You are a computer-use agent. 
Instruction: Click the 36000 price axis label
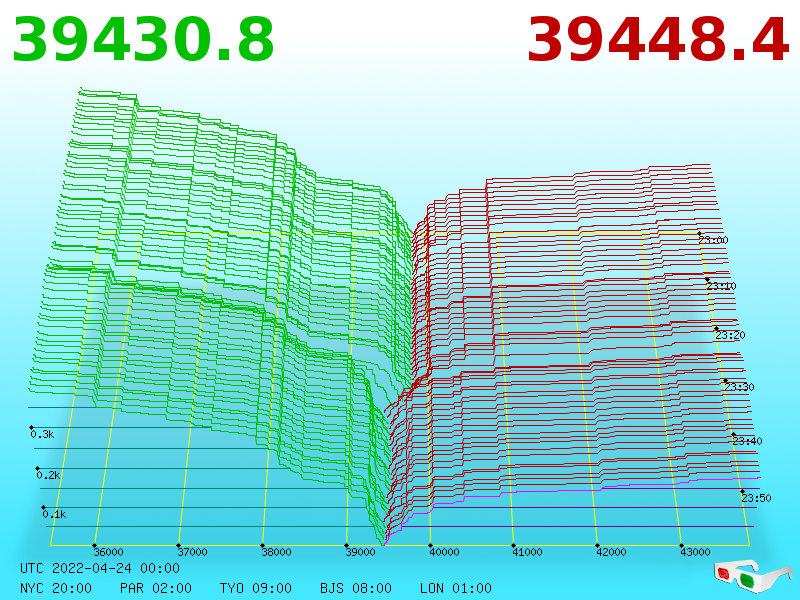click(108, 552)
